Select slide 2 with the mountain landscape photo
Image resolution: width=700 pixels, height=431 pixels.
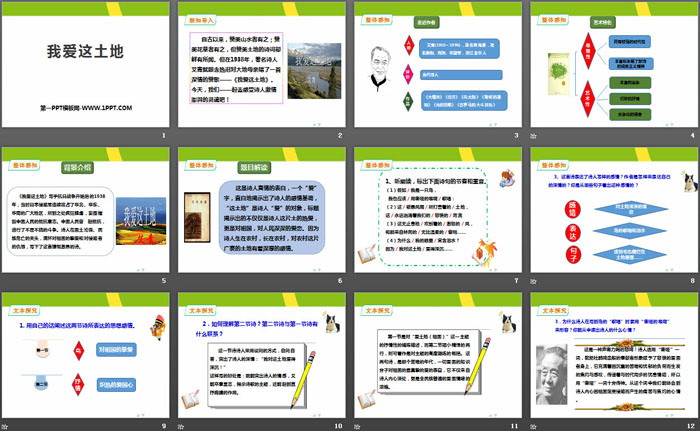(262, 64)
